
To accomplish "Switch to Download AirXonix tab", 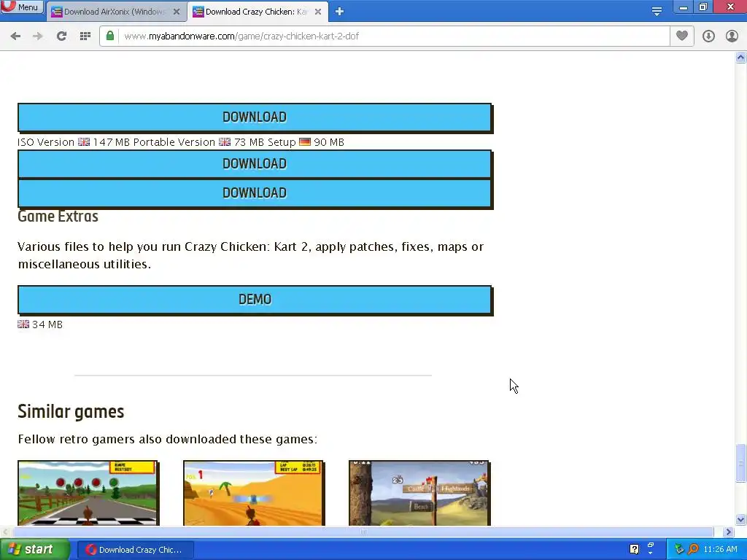I will pyautogui.click(x=116, y=12).
